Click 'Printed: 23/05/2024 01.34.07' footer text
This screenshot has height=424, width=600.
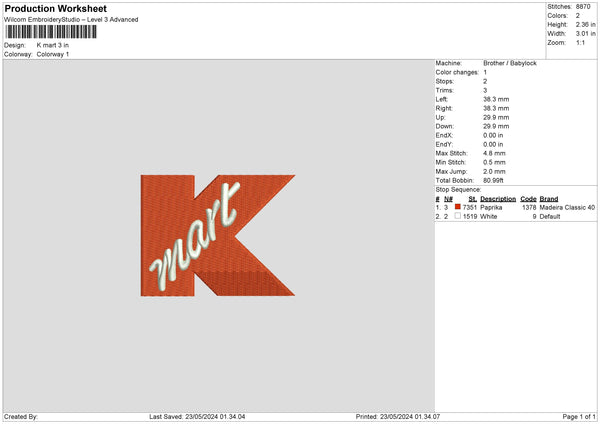pos(398,417)
